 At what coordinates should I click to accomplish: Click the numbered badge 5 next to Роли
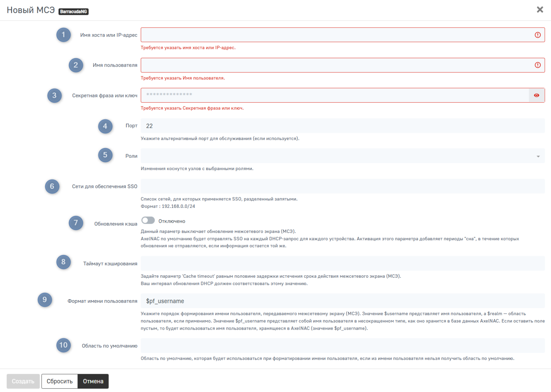(x=105, y=155)
